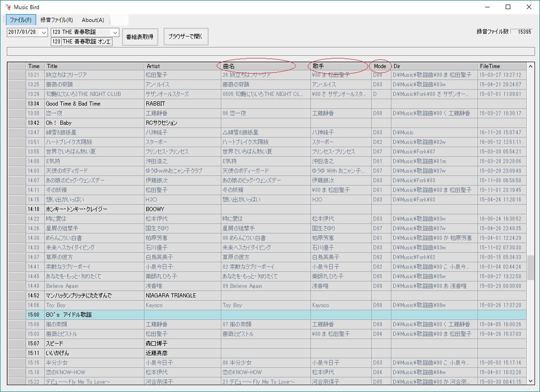The width and height of the screenshot is (540, 392).
Task: Click the title スピード
Action: 54,344
